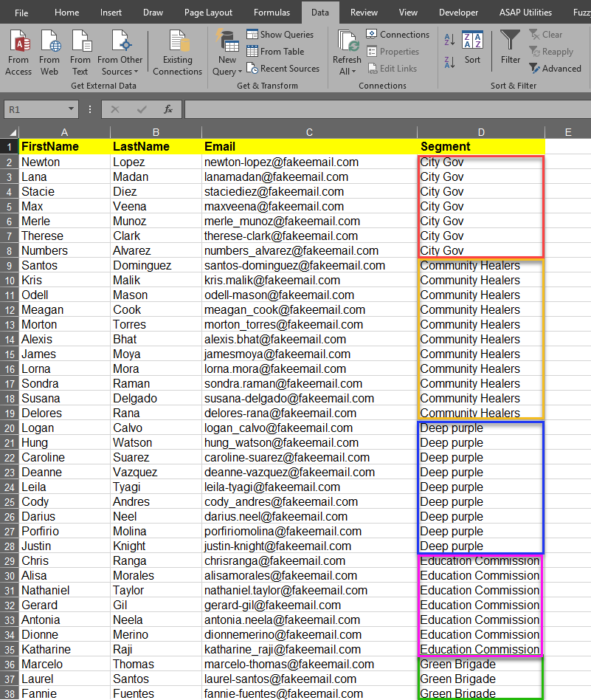Select cell logan_calvo@fakeemail.com
This screenshot has height=700, width=591.
pyautogui.click(x=309, y=428)
